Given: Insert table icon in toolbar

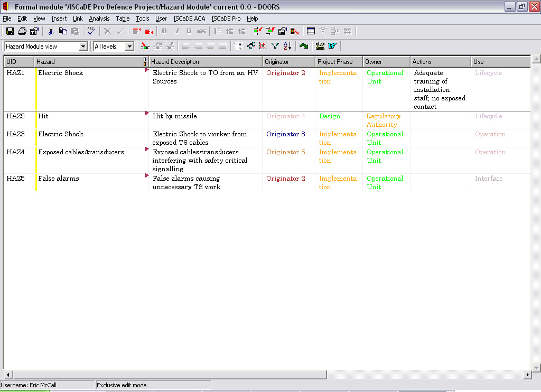Looking at the screenshot, I should click(311, 31).
